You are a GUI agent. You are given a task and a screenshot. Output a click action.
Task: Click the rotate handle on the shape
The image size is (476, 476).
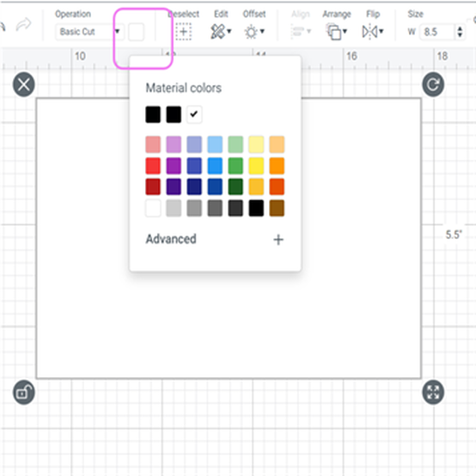click(x=433, y=85)
